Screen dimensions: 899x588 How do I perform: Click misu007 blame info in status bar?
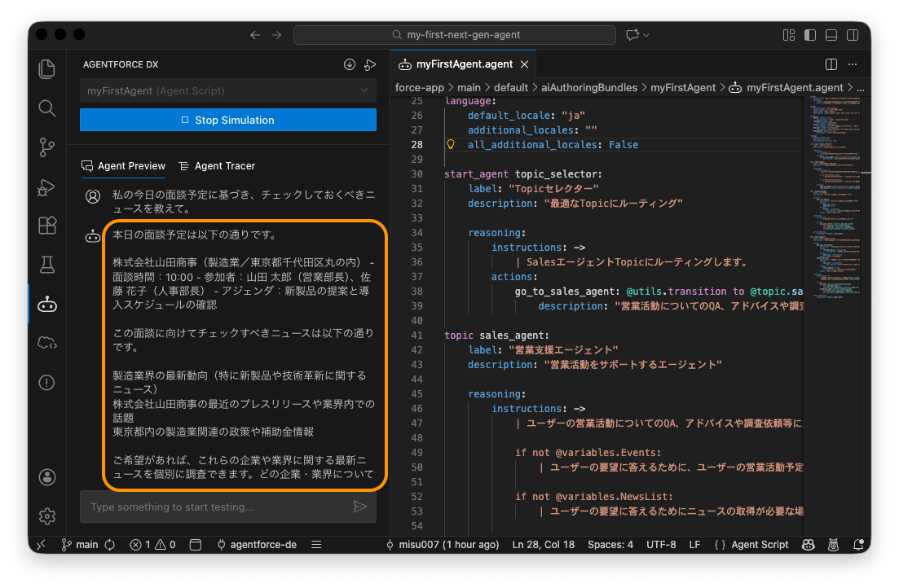point(443,545)
